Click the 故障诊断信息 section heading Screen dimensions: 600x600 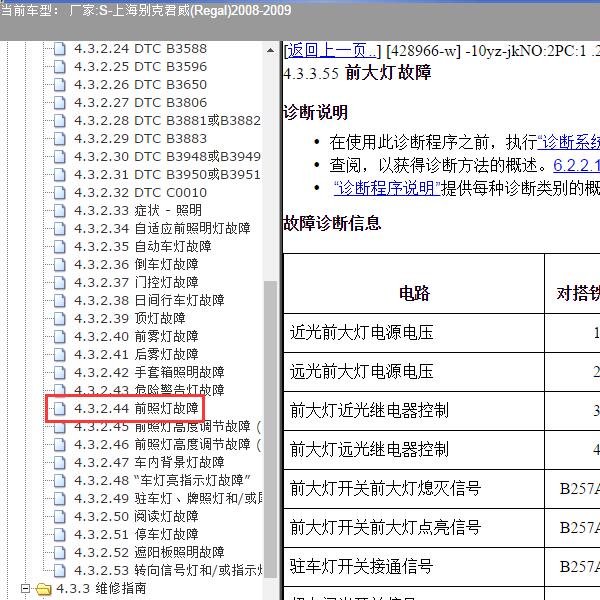coord(332,223)
